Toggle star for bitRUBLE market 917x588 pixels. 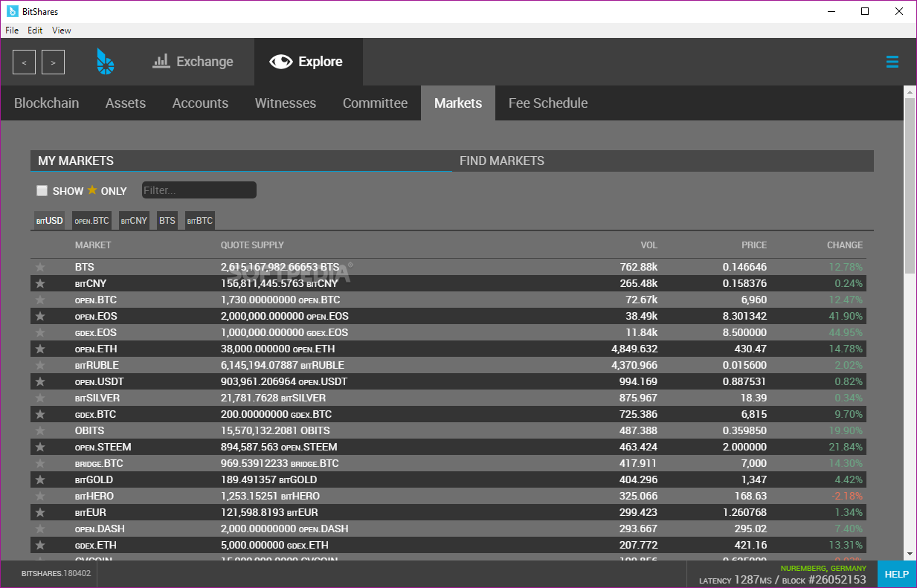40,365
